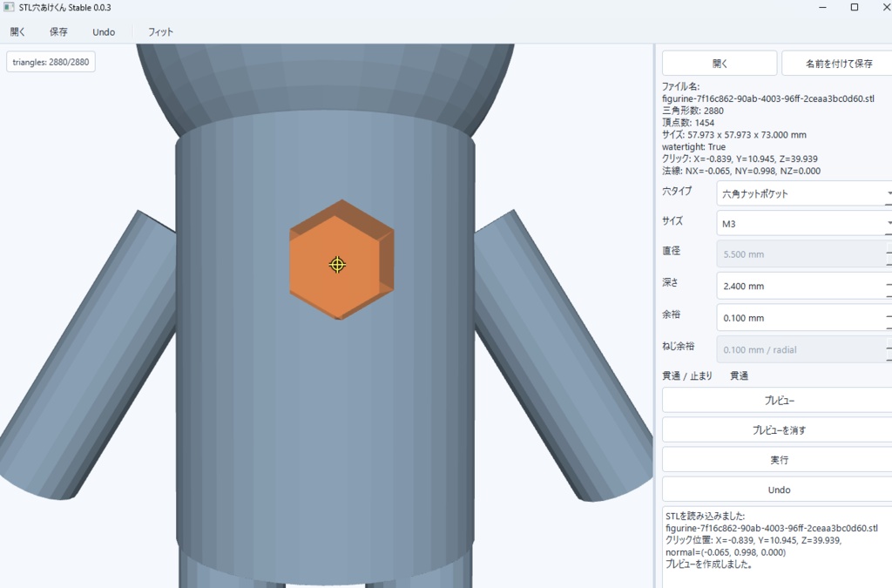The image size is (892, 588).
Task: Click the log line STLを読み込みました:
Action: [x=705, y=516]
